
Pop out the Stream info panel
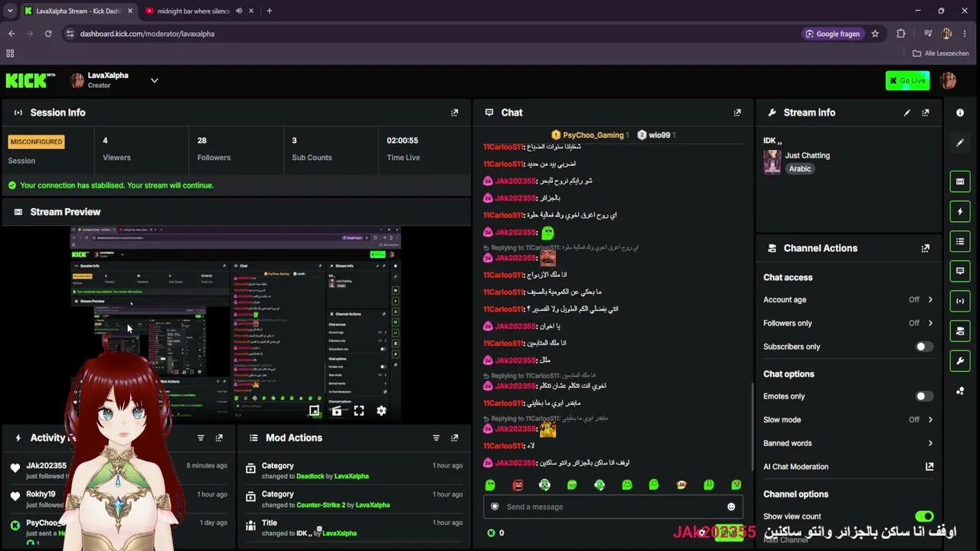click(x=926, y=112)
